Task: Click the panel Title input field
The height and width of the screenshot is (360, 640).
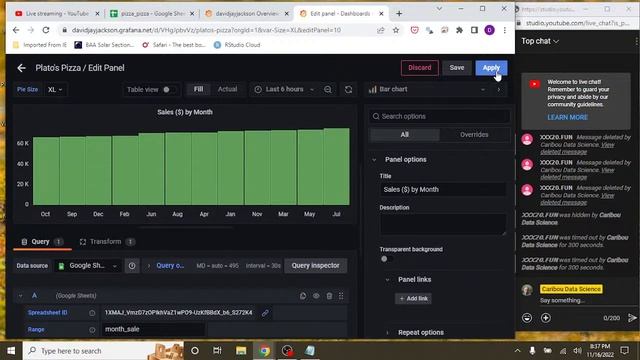Action: (x=443, y=189)
